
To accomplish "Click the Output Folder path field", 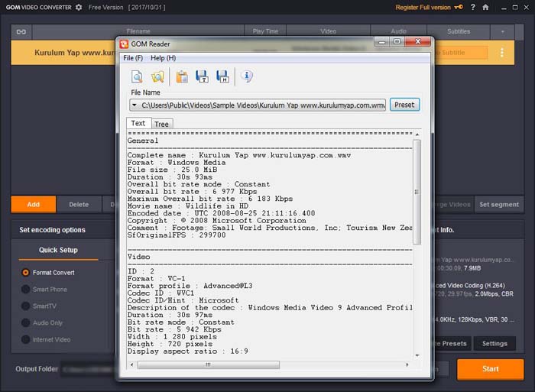I will (x=89, y=369).
